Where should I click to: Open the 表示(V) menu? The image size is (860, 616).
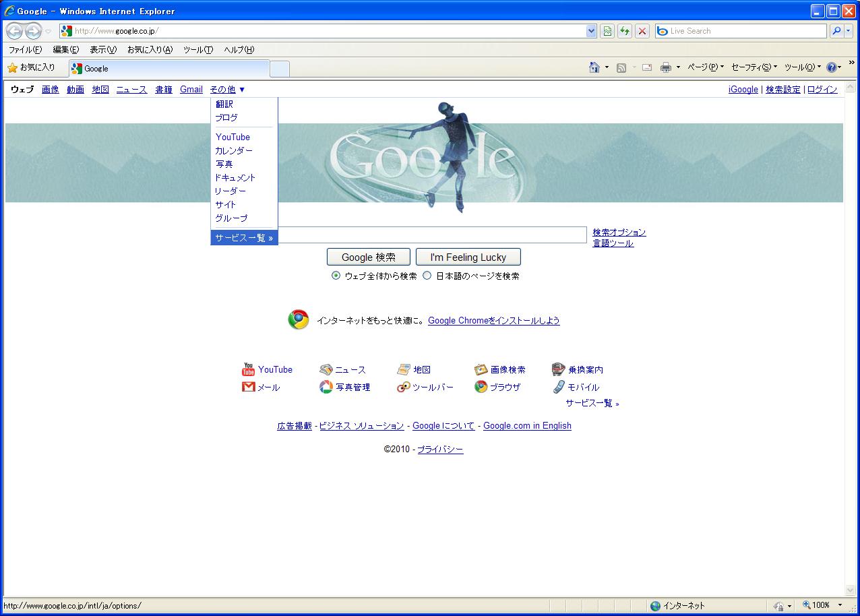103,50
